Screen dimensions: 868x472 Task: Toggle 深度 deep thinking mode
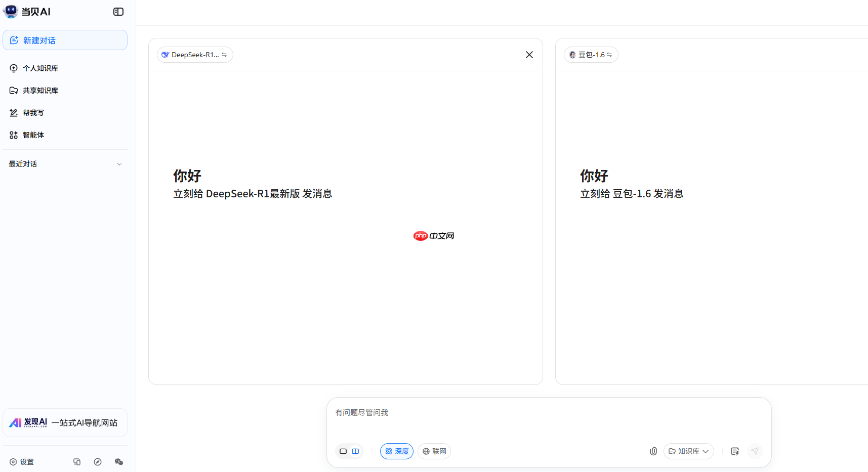[x=397, y=451]
